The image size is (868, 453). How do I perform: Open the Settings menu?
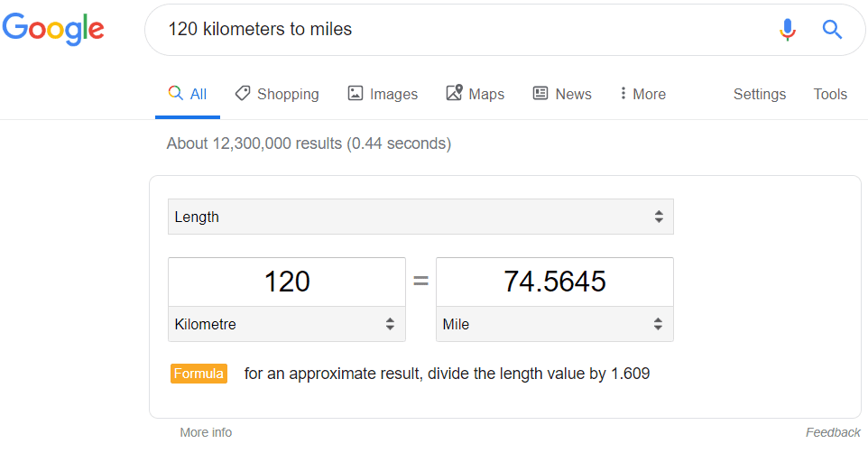760,94
